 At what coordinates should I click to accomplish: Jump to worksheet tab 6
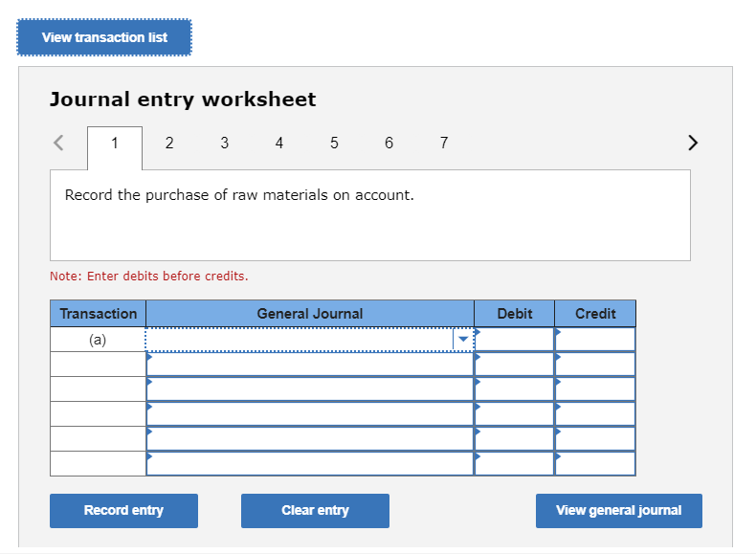(389, 143)
